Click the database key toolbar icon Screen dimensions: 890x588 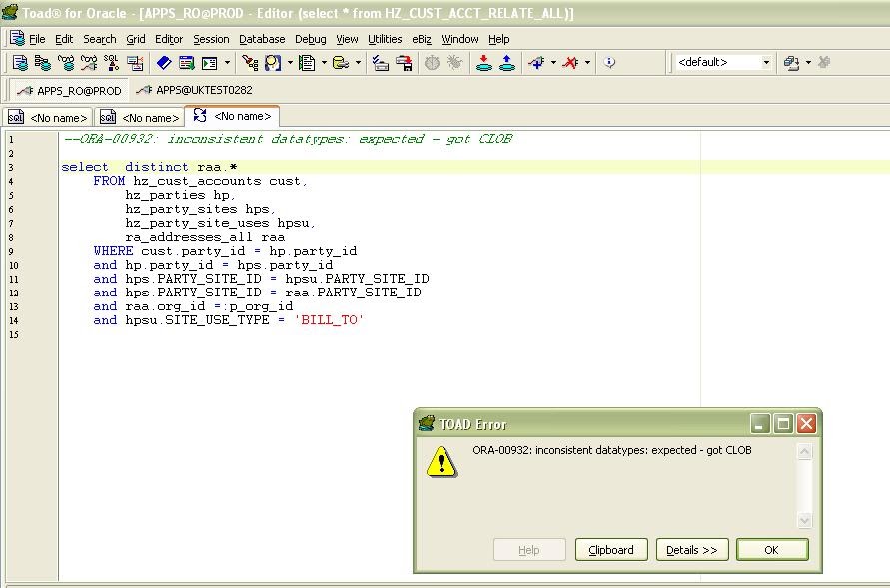coord(341,62)
